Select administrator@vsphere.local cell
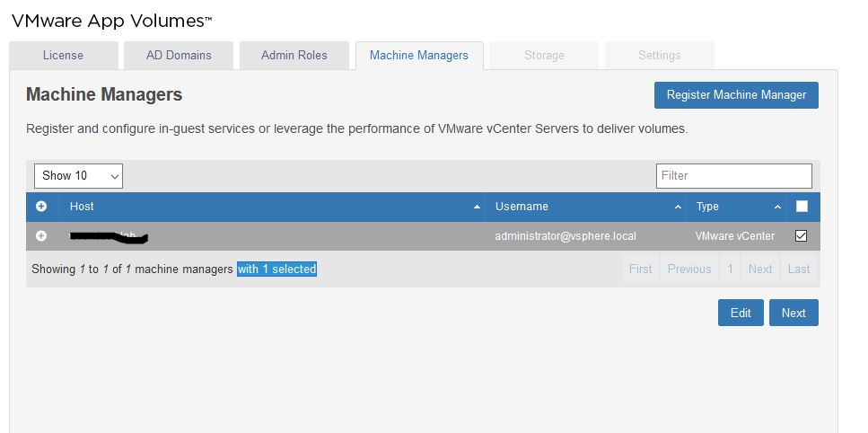 click(x=566, y=236)
